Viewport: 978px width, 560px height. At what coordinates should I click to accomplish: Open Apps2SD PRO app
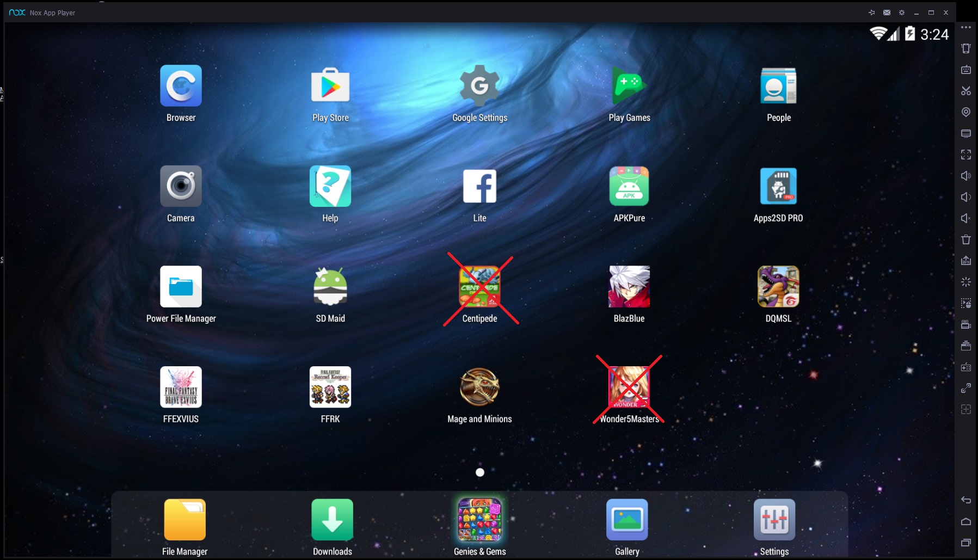pos(778,186)
